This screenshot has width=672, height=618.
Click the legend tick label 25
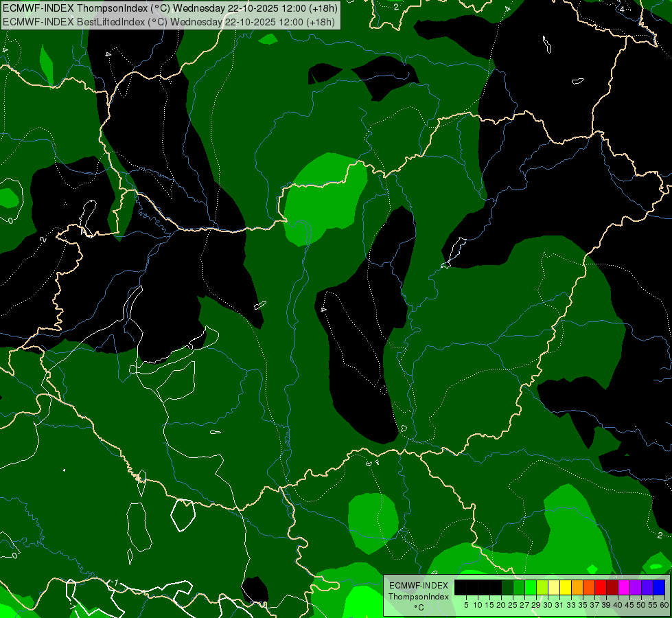tap(513, 605)
